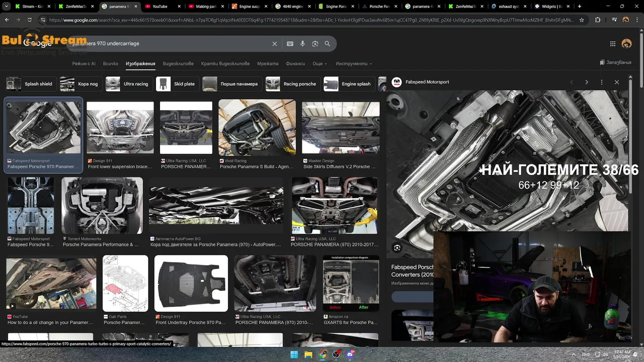Image resolution: width=644 pixels, height=362 pixels.
Task: Click the magnifier search button
Action: 328,44
